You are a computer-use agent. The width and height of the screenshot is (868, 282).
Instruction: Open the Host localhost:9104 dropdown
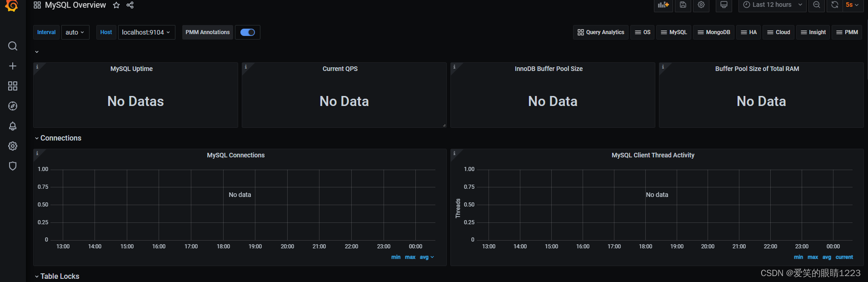(x=146, y=32)
